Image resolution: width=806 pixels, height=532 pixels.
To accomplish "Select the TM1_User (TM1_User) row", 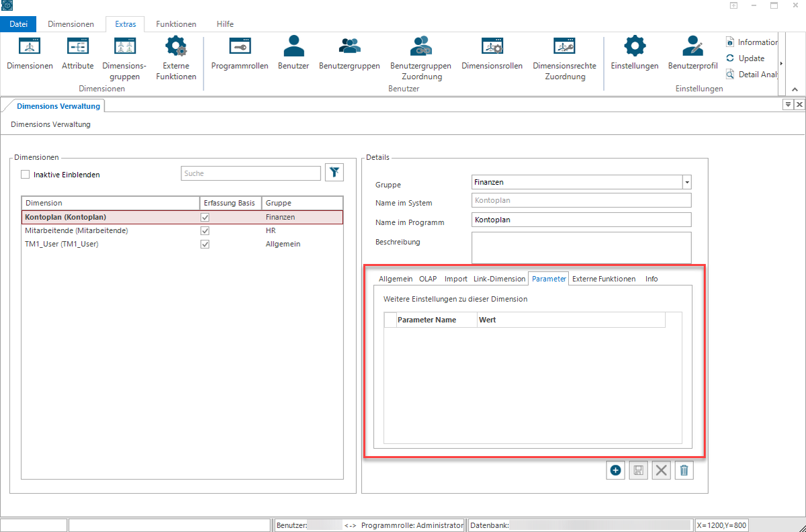I will click(182, 244).
